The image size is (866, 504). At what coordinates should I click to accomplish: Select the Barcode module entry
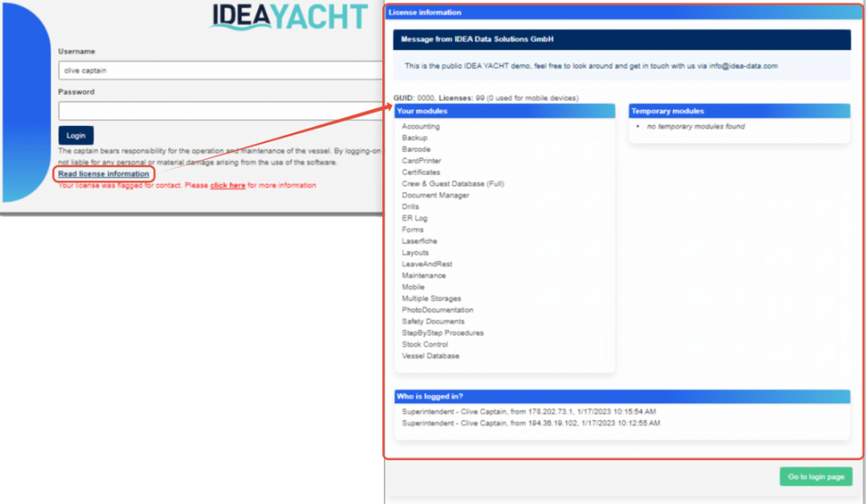(x=416, y=150)
